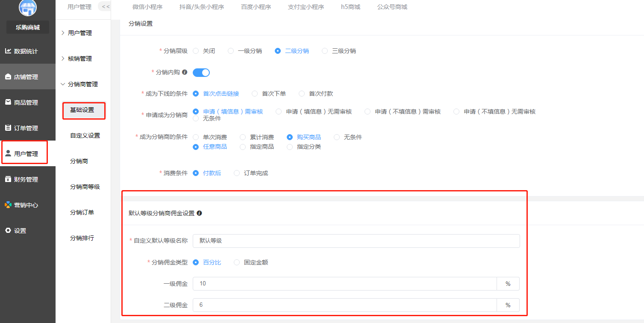Click the 营销中心 colorful icon
The height and width of the screenshot is (323, 644).
coord(8,205)
